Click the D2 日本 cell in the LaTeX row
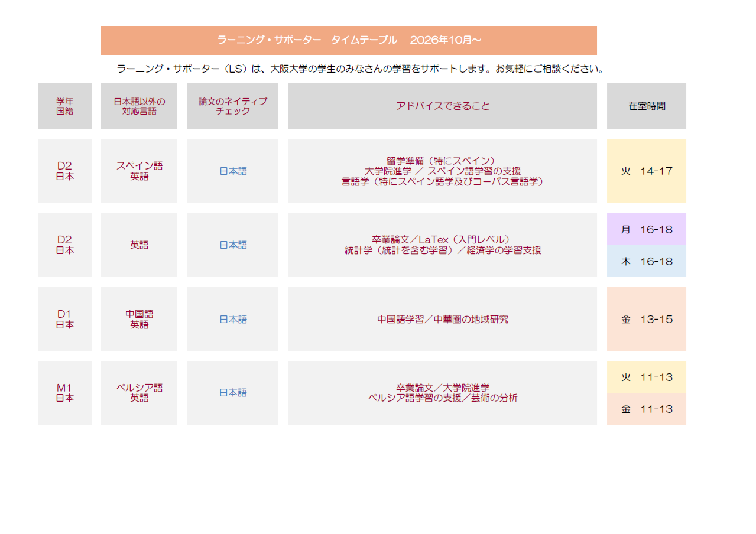This screenshot has width=756, height=534. coord(64,245)
